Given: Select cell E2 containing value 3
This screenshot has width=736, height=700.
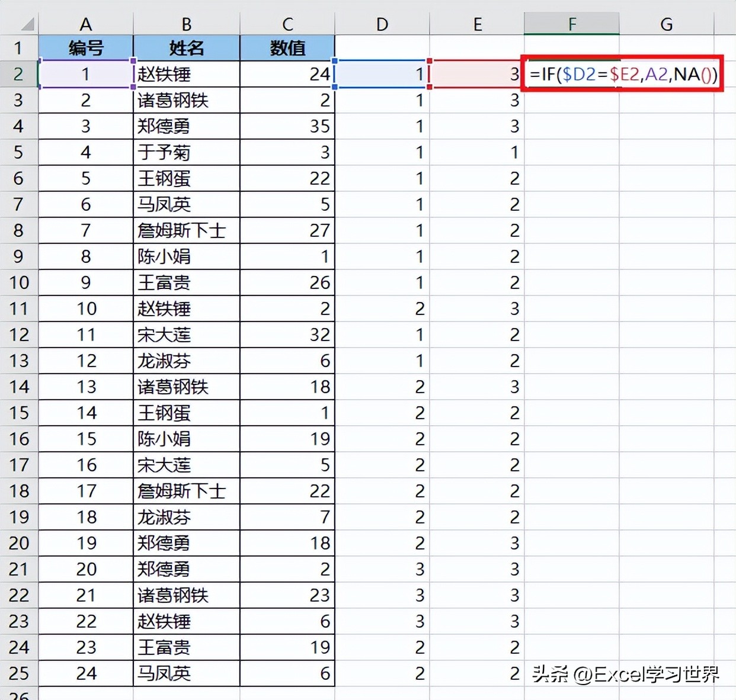Looking at the screenshot, I should pos(477,74).
